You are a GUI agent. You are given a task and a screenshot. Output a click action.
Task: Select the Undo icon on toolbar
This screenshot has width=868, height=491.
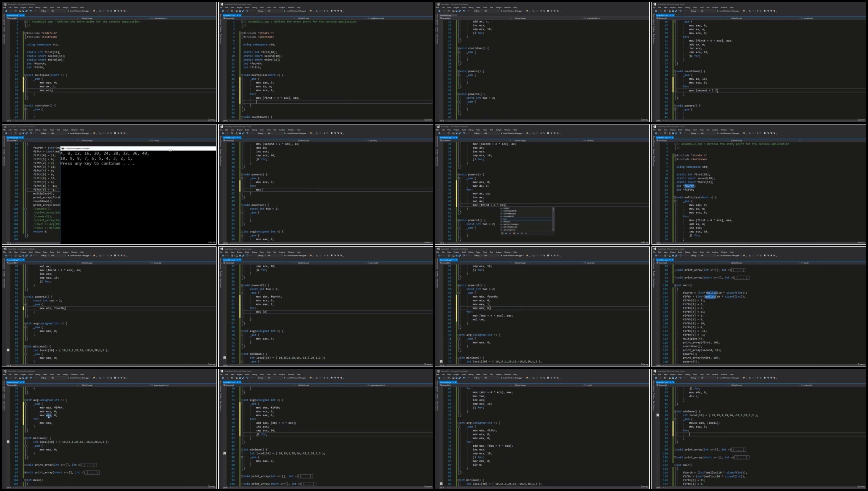(x=30, y=11)
